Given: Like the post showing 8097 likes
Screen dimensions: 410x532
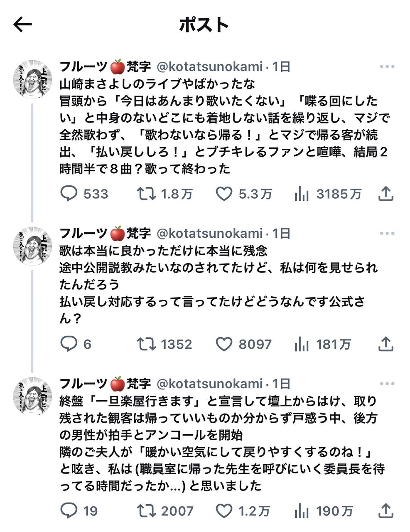Looking at the screenshot, I should [x=224, y=344].
